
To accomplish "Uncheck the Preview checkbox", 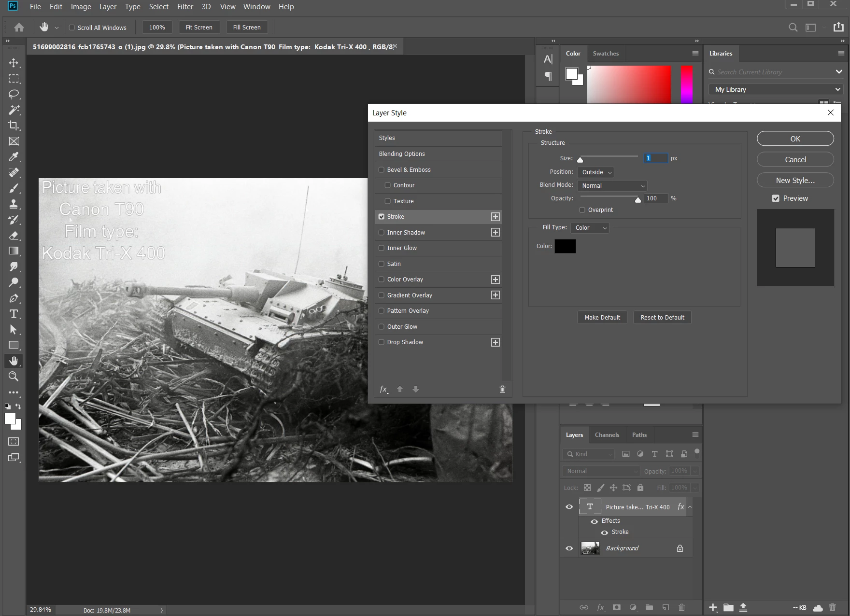I will point(776,198).
